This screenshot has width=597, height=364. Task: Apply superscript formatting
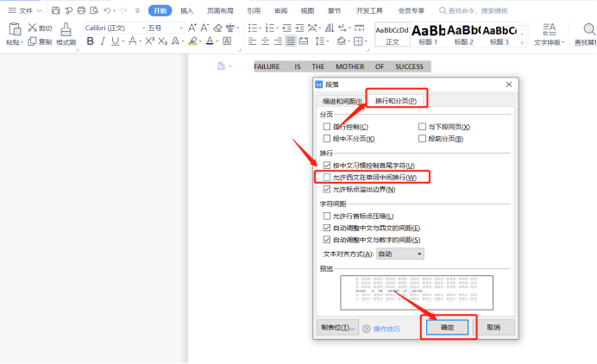[149, 41]
